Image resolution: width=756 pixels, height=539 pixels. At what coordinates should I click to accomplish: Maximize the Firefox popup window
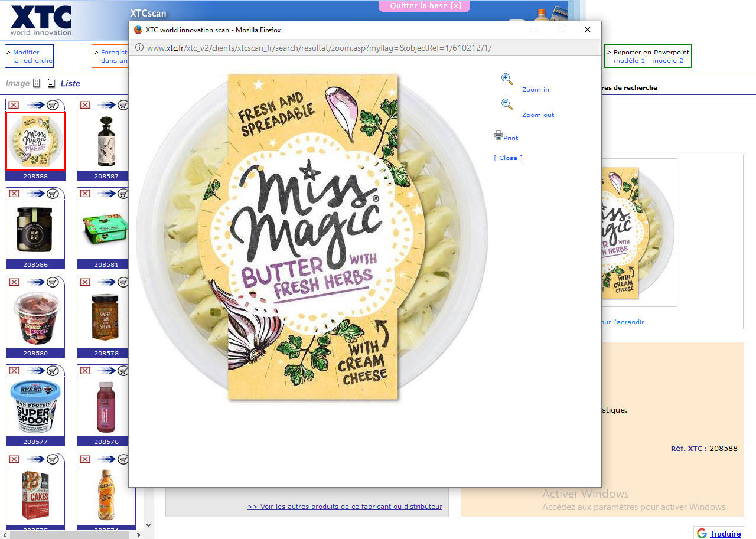click(561, 30)
